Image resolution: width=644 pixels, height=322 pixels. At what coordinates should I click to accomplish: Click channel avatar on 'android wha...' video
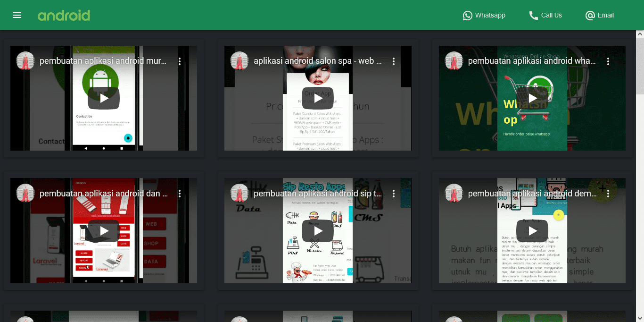coord(454,61)
